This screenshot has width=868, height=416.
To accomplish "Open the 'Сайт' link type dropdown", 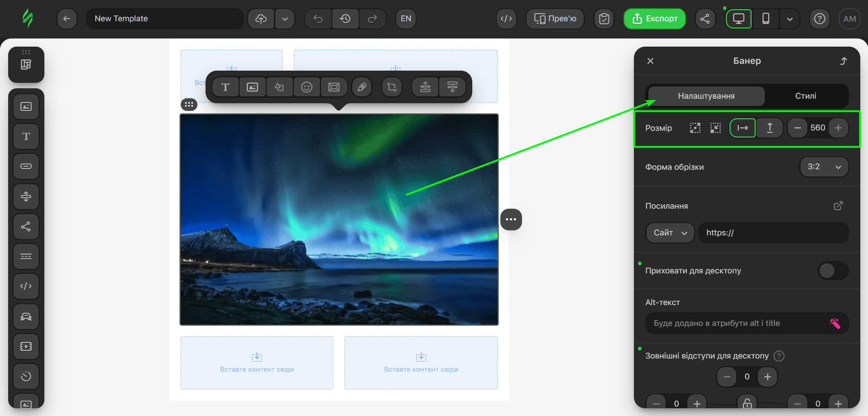I will (x=670, y=233).
